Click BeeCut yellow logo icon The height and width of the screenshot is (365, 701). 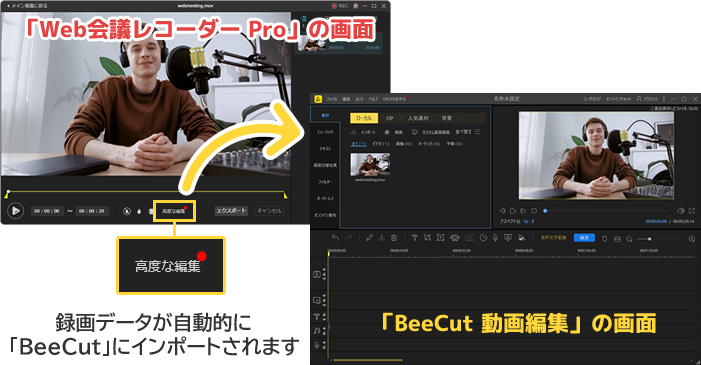click(318, 99)
